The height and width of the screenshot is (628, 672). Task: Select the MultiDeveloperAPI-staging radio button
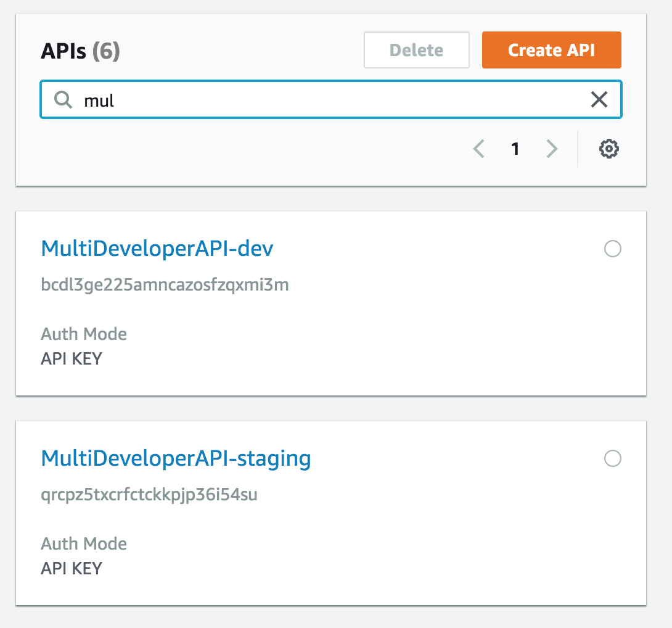point(613,458)
